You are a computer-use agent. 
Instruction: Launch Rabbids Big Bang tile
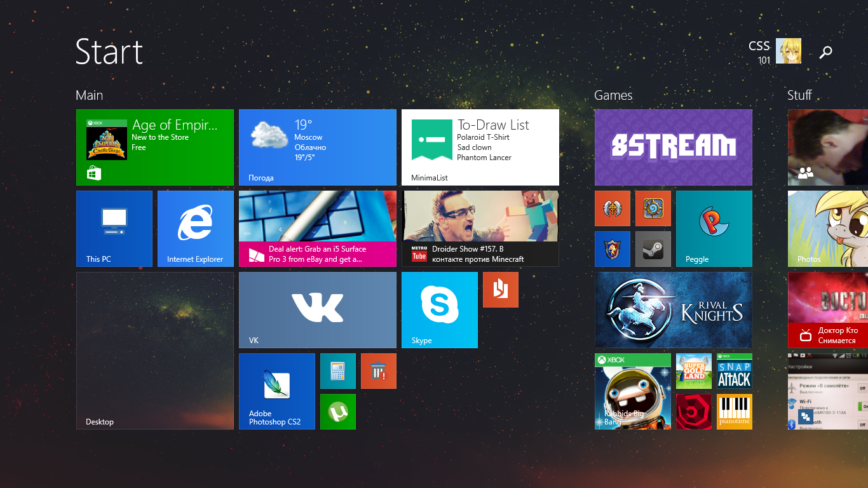633,391
